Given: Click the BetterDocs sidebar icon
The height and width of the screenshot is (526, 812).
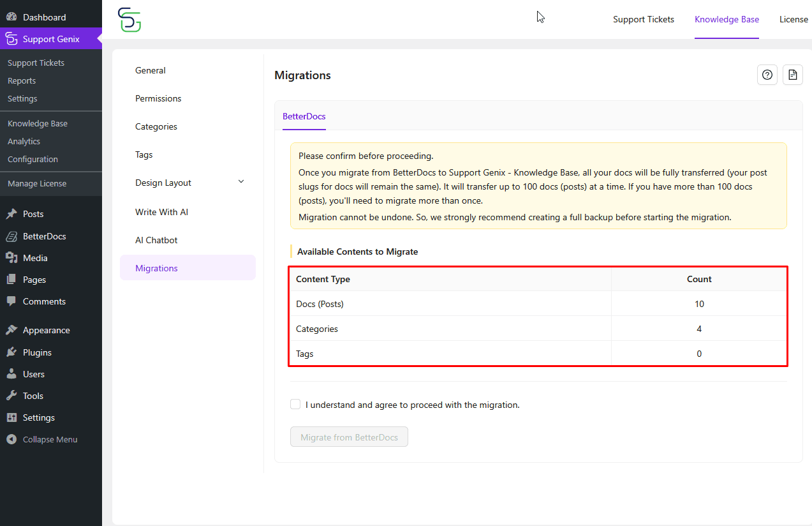Looking at the screenshot, I should pos(11,236).
